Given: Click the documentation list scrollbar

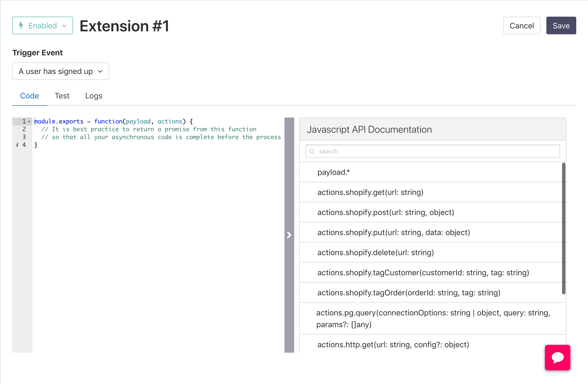Looking at the screenshot, I should click(x=564, y=228).
